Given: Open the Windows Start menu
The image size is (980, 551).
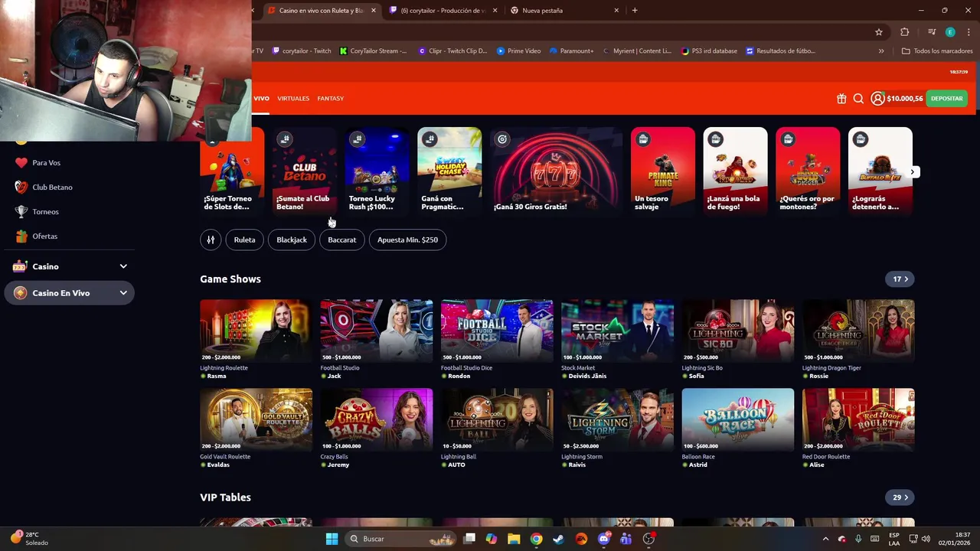Looking at the screenshot, I should pos(332,539).
